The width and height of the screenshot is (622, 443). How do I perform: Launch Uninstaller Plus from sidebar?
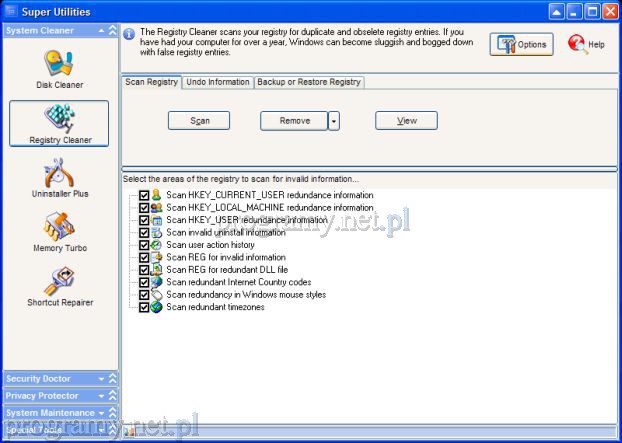pyautogui.click(x=59, y=177)
